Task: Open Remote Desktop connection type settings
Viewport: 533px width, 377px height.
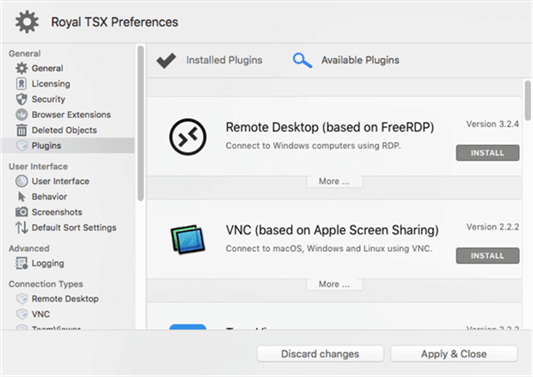Action: [68, 299]
